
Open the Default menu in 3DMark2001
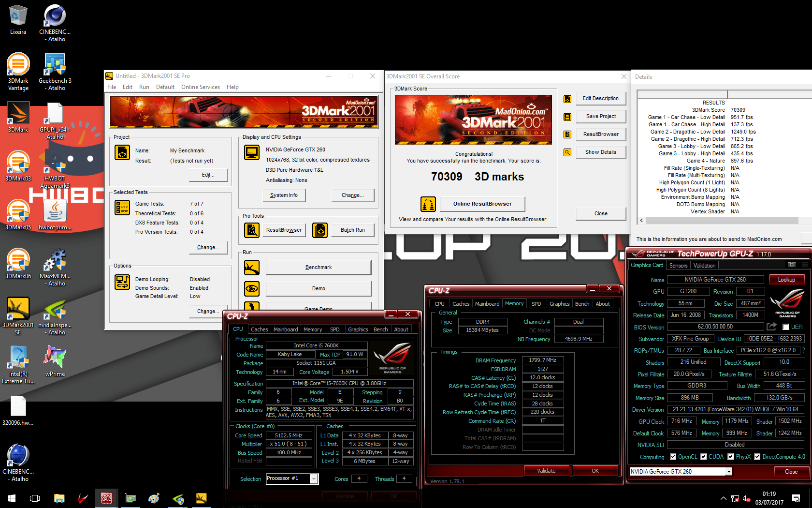pos(165,87)
